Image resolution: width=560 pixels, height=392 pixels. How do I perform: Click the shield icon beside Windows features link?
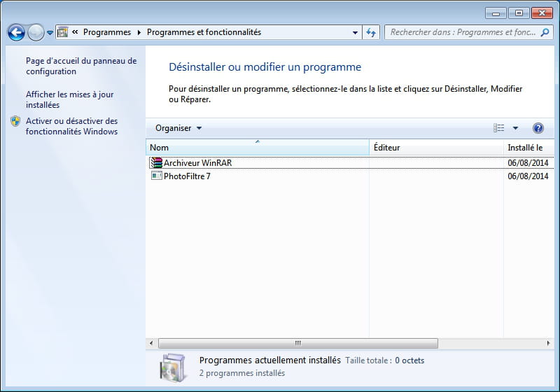15,121
